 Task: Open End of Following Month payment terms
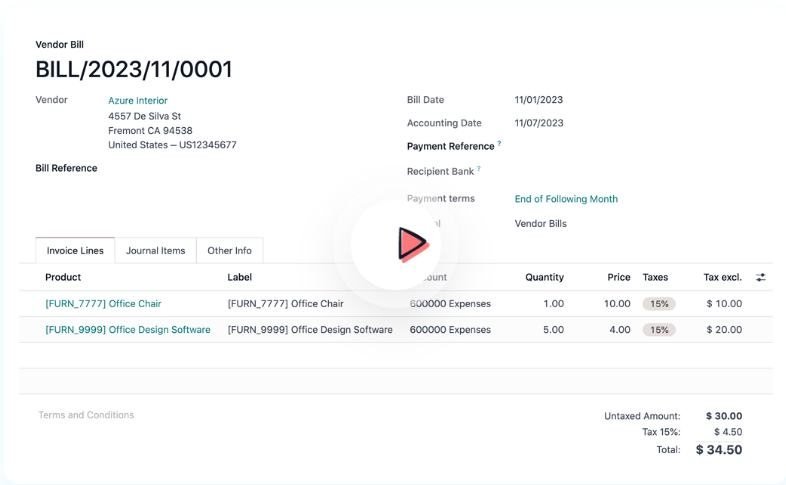point(566,199)
